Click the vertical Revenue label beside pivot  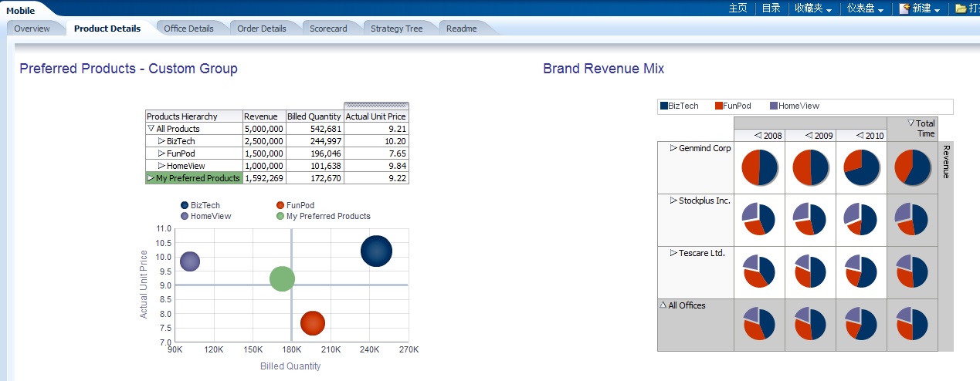946,162
